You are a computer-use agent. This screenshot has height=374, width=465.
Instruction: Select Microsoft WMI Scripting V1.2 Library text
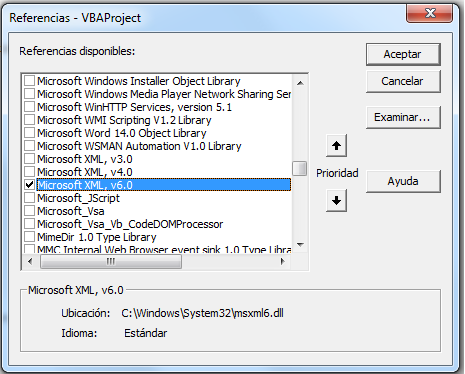point(124,120)
